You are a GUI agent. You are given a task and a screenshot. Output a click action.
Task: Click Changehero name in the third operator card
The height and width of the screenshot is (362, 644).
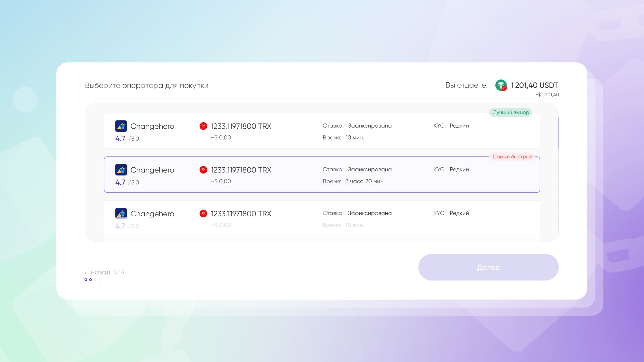pyautogui.click(x=152, y=214)
